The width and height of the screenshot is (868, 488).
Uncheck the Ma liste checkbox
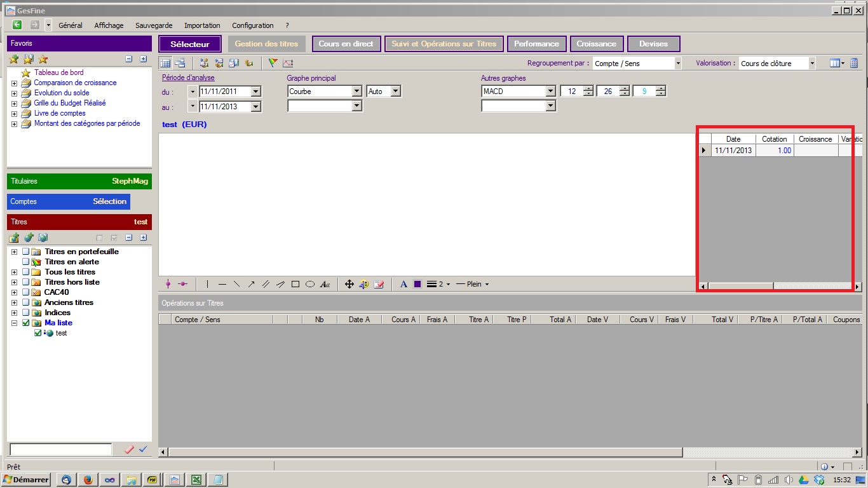pyautogui.click(x=26, y=323)
